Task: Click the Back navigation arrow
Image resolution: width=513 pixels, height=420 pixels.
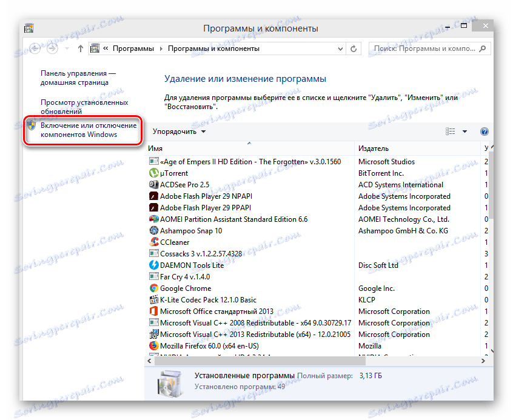Action: pyautogui.click(x=35, y=48)
